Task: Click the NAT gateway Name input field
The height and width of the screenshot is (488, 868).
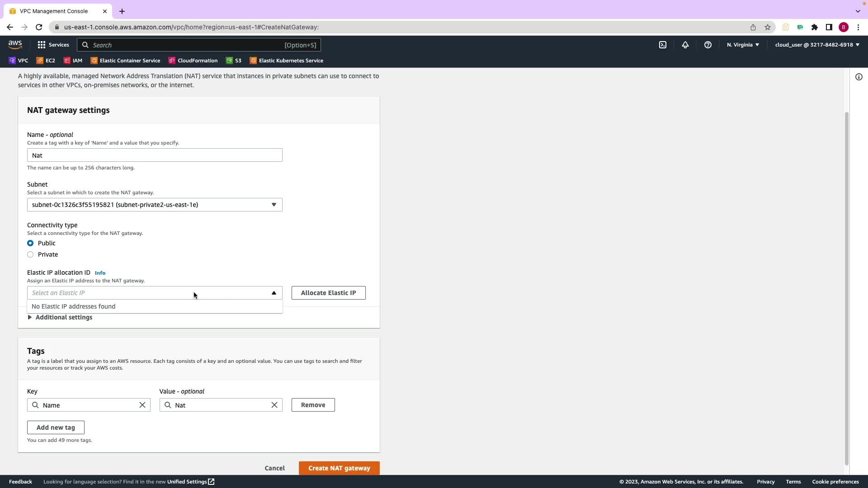Action: tap(155, 155)
